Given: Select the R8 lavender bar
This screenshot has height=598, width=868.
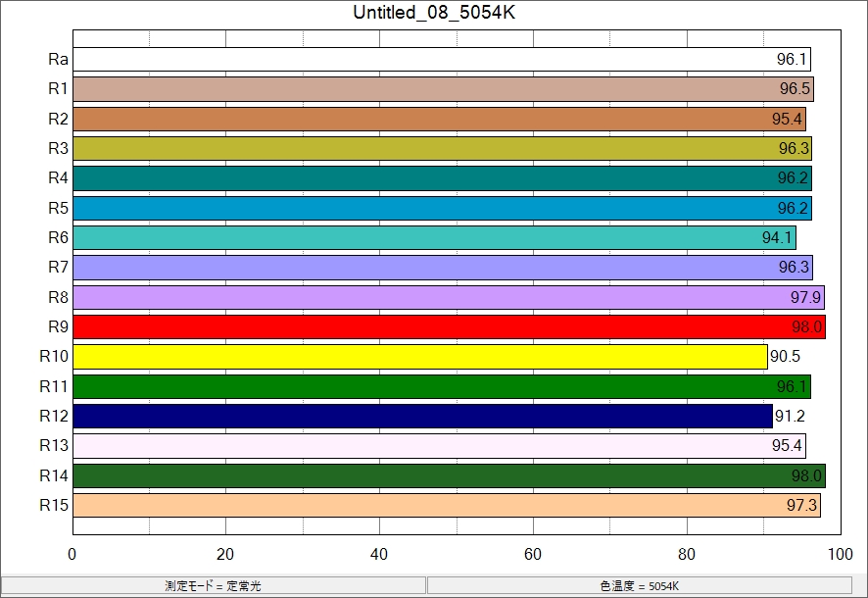Looking at the screenshot, I should [449, 297].
